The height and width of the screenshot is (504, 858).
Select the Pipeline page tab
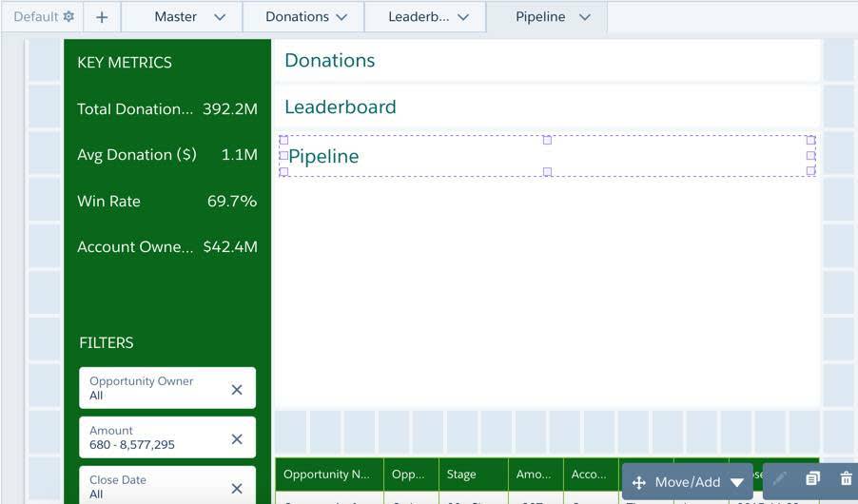pyautogui.click(x=540, y=17)
